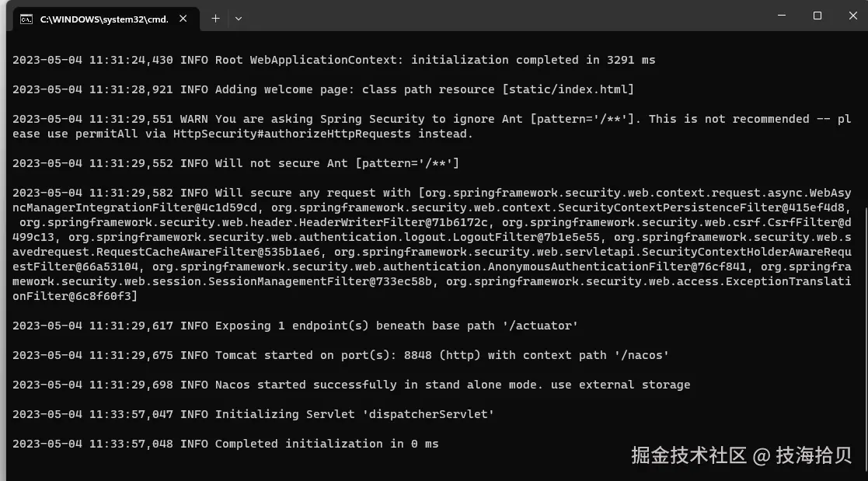This screenshot has height=481, width=868.
Task: Click the port number 8848 in log
Action: click(x=417, y=355)
